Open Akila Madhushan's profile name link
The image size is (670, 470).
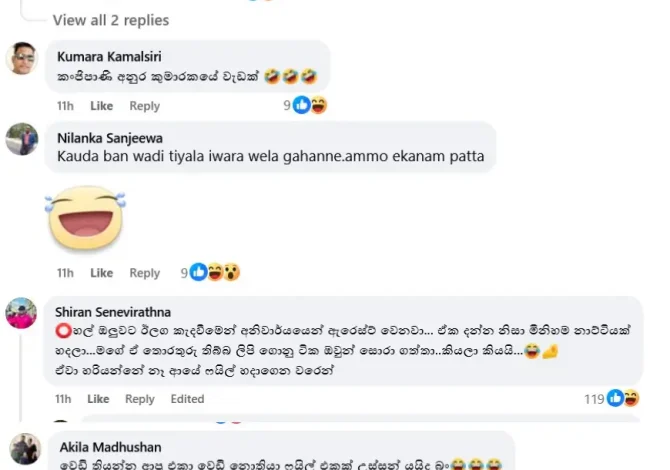click(x=110, y=447)
